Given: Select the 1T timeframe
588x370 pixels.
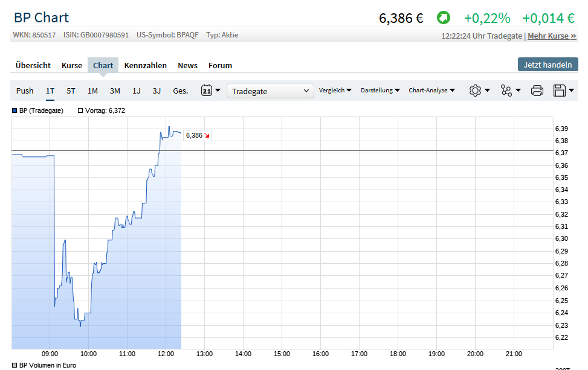Looking at the screenshot, I should click(x=50, y=91).
